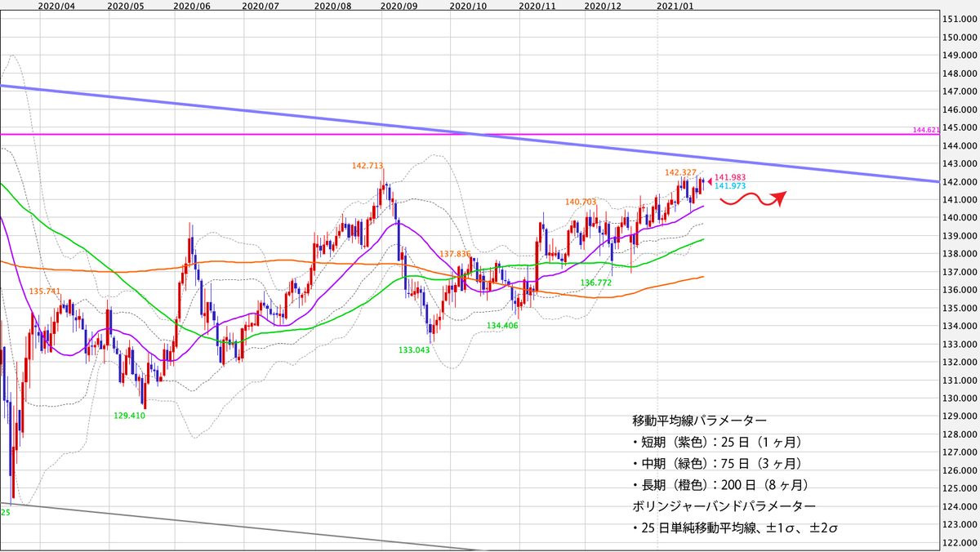Select the 129.410 low price annotation
Screen dimensions: 980x552
129,415
